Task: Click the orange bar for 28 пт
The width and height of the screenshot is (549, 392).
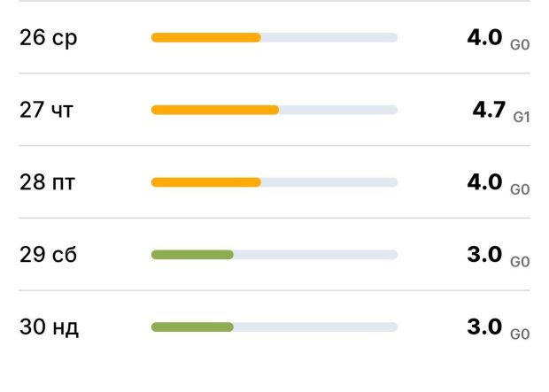Action: [x=206, y=182]
